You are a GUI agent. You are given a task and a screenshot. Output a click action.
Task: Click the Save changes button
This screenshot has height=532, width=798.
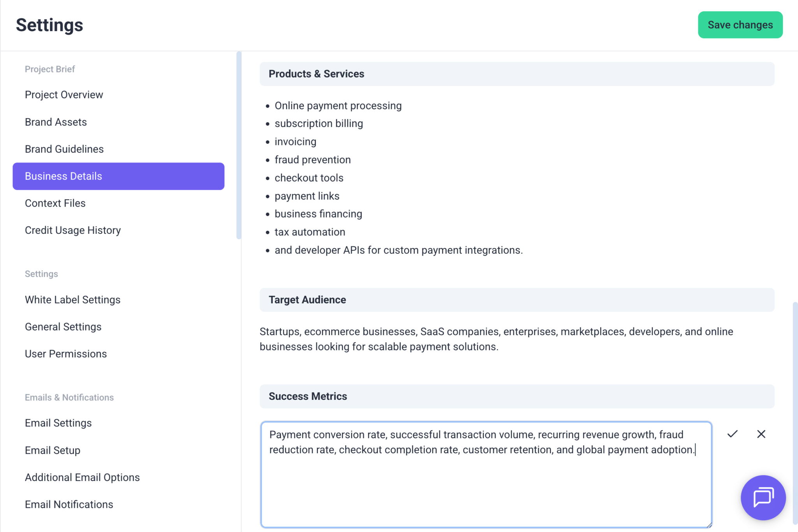(x=740, y=25)
